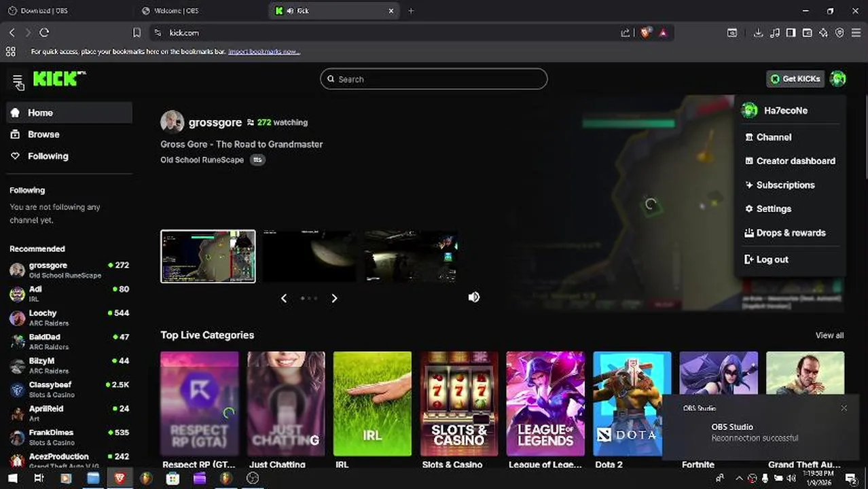Viewport: 868px width, 489px height.
Task: Go to the next featured stream
Action: [334, 298]
